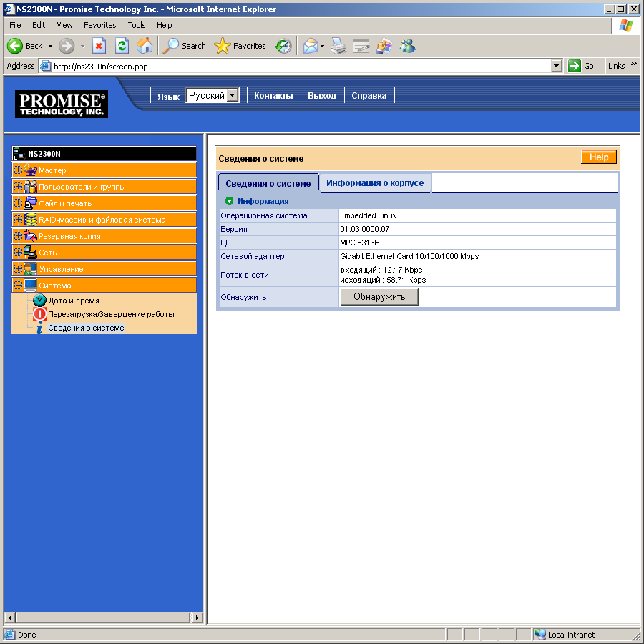Click the Discuss icon
Screen dimensions: 644x644
[384, 46]
